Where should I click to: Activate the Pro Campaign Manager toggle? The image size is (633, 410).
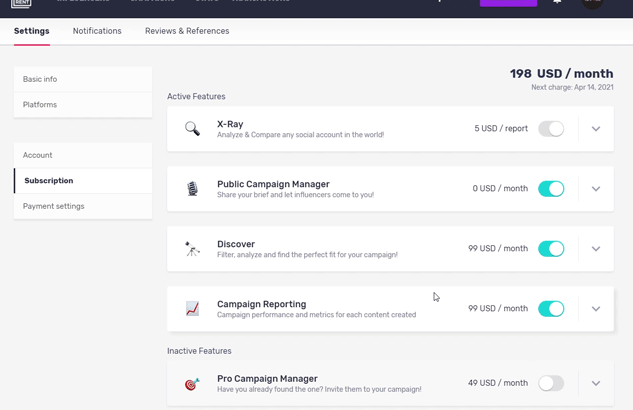pos(551,383)
